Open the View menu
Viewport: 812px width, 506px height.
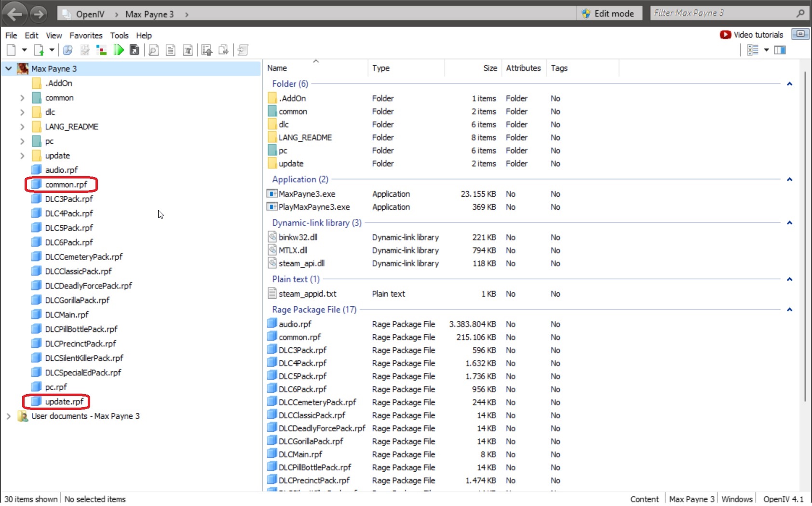(x=54, y=35)
